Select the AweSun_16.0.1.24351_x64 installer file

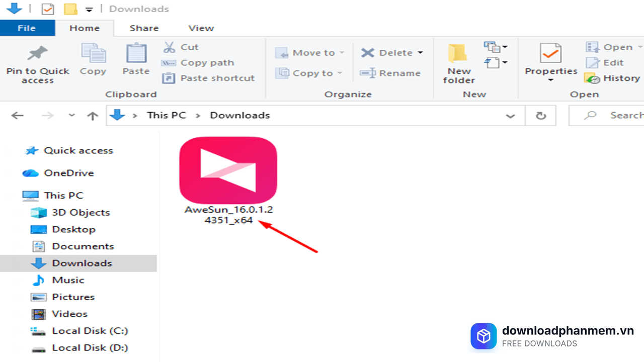[228, 180]
